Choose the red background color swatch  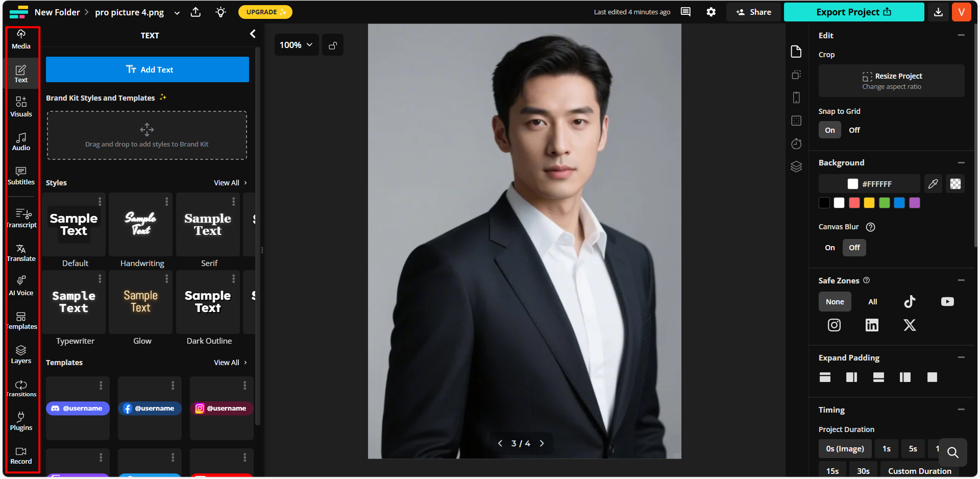pyautogui.click(x=854, y=203)
